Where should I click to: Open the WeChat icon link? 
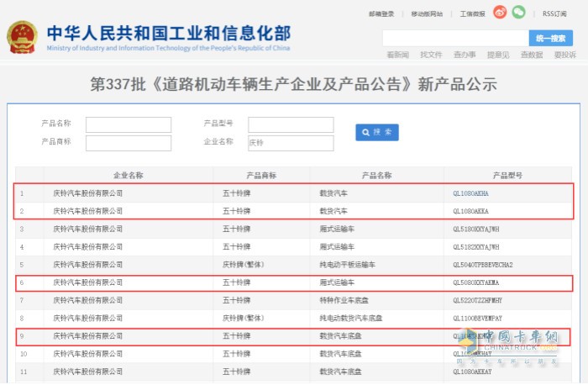[518, 12]
